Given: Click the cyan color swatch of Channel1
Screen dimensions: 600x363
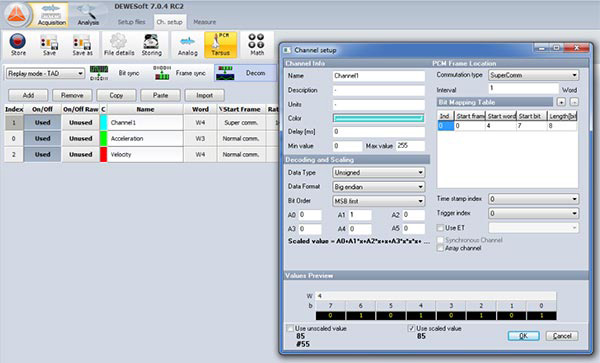Looking at the screenshot, I should pos(103,122).
